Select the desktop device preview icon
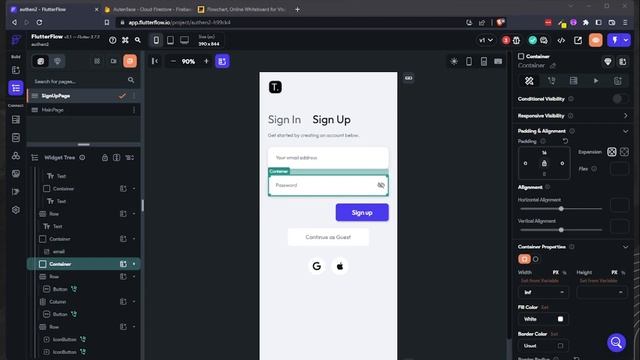 [184, 40]
